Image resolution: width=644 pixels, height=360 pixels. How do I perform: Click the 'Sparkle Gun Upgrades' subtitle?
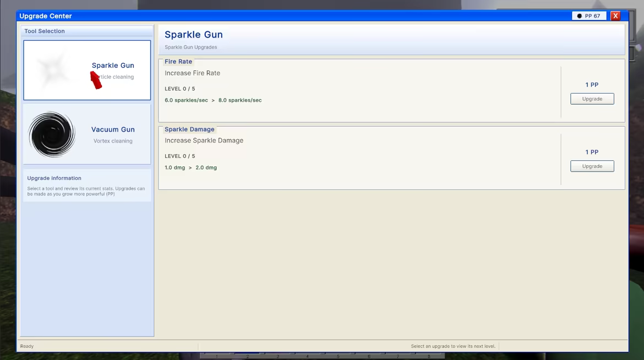point(190,47)
